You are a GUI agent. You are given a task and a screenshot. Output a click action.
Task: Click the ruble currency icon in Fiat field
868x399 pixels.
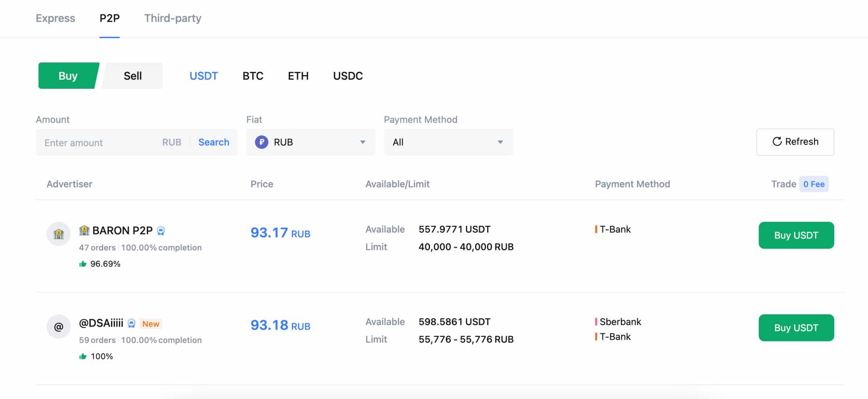(261, 142)
